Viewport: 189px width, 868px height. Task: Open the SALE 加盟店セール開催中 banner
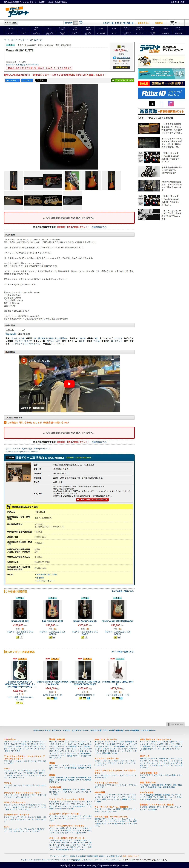[x=161, y=83]
